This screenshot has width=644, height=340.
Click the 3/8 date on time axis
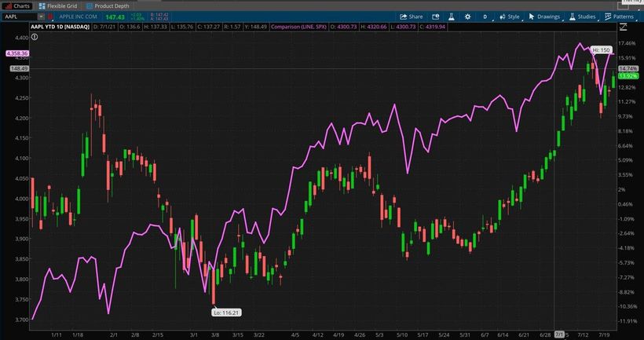click(215, 335)
